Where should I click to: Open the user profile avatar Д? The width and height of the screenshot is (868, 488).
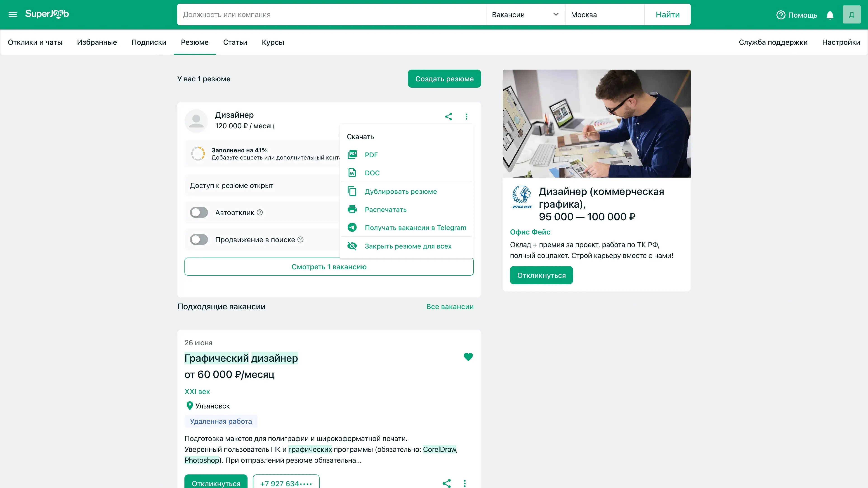click(851, 14)
